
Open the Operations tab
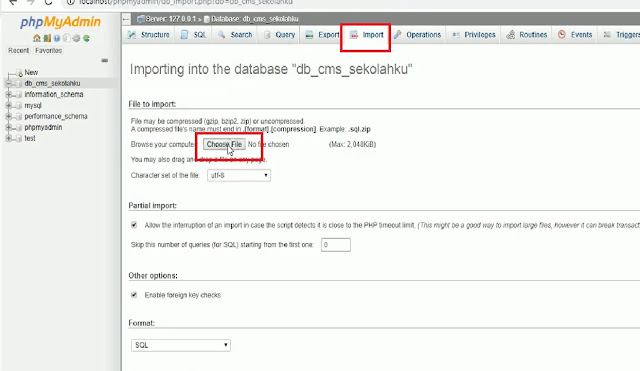click(x=418, y=35)
